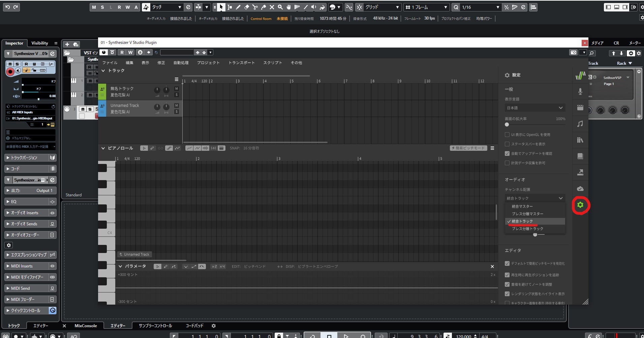Click the 簡易ピッチモード button
Viewport: 644px width, 338px height.
click(x=468, y=148)
